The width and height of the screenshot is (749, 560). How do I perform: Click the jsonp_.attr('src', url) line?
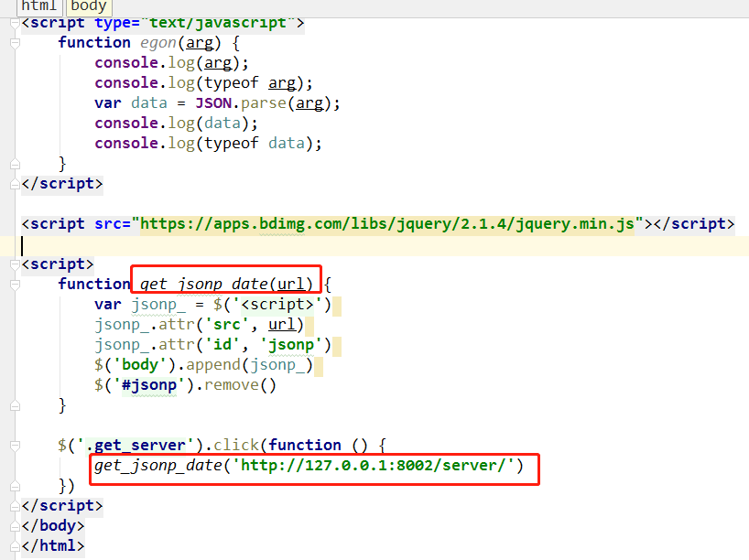pyautogui.click(x=200, y=325)
